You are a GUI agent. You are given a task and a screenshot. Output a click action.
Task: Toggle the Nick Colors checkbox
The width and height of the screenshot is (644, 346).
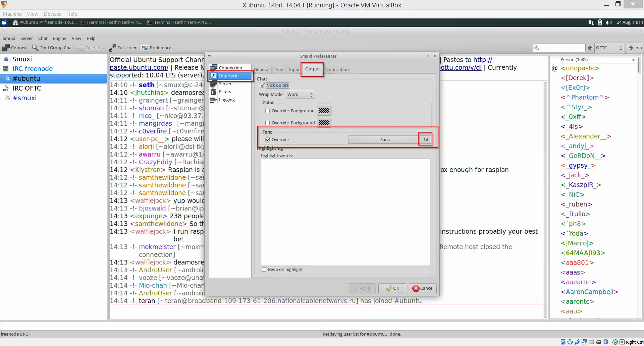coord(263,85)
